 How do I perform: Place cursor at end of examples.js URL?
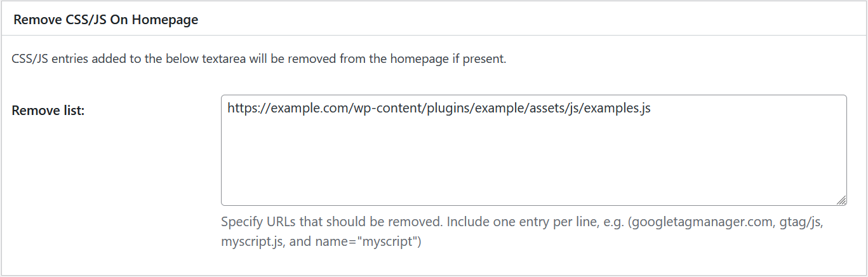point(651,109)
